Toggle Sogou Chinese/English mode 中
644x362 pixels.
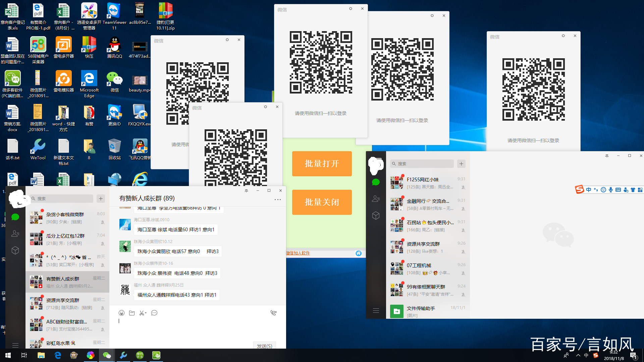click(x=589, y=190)
